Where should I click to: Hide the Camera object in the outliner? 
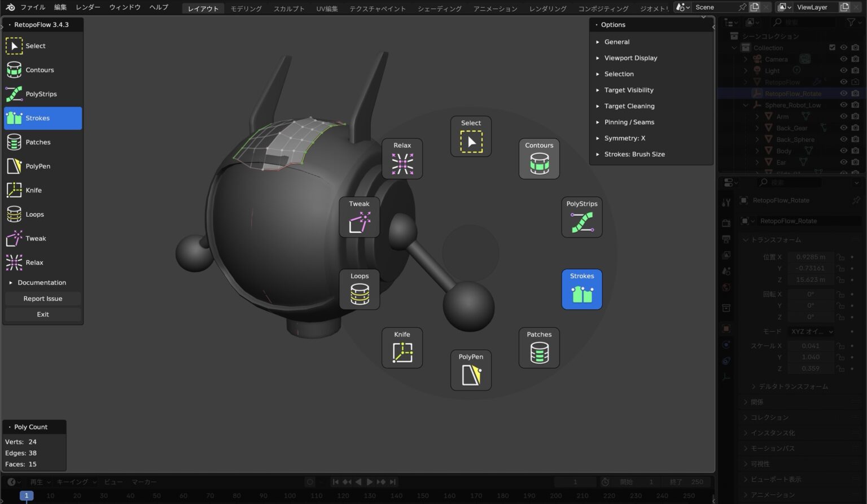pos(844,59)
